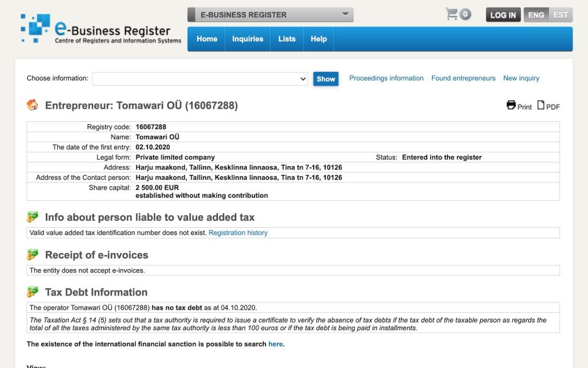Viewport: 588px width, 368px height.
Task: Click 'Info about person liable to value added tax' heading
Action: pyautogui.click(x=150, y=217)
